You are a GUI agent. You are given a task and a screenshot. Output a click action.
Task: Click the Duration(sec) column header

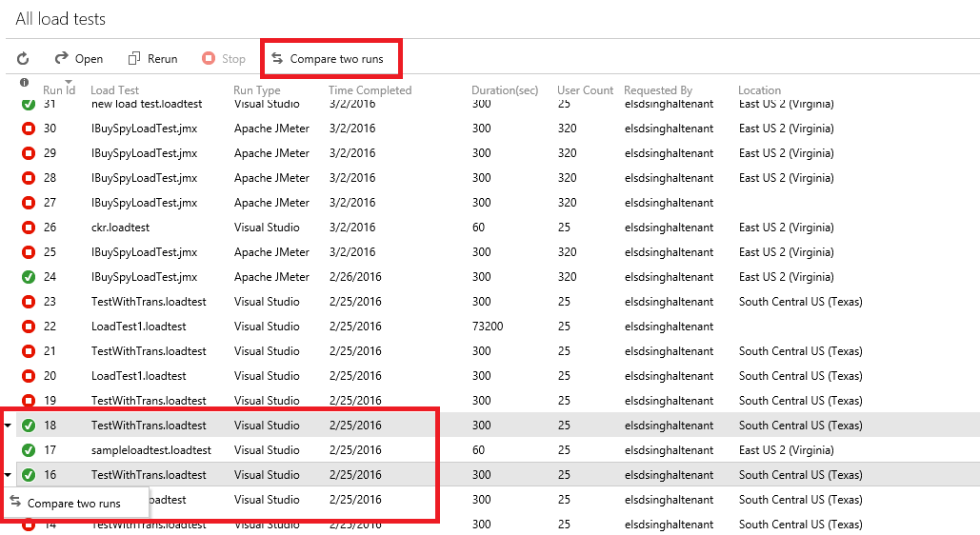(505, 90)
